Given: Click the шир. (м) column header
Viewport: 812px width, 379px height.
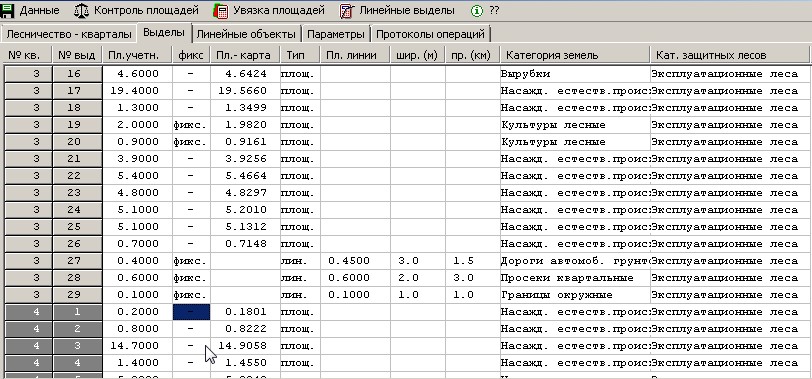Looking at the screenshot, I should tap(417, 55).
